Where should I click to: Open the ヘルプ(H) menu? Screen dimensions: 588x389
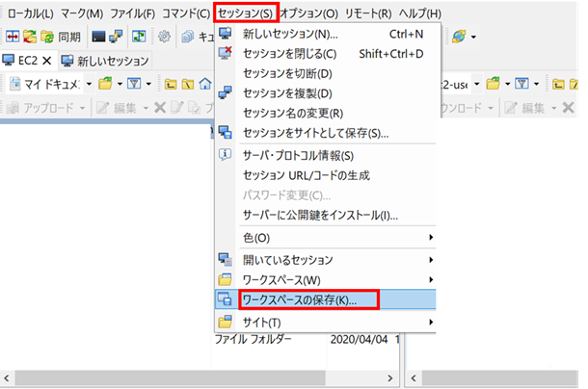click(419, 13)
